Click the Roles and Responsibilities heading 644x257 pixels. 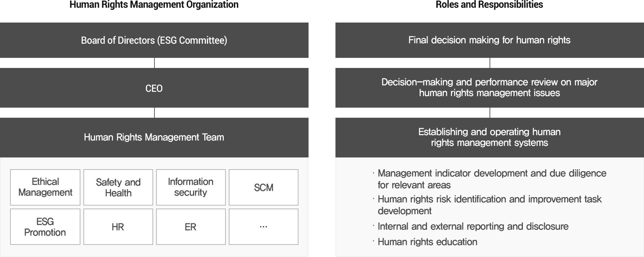pyautogui.click(x=489, y=5)
